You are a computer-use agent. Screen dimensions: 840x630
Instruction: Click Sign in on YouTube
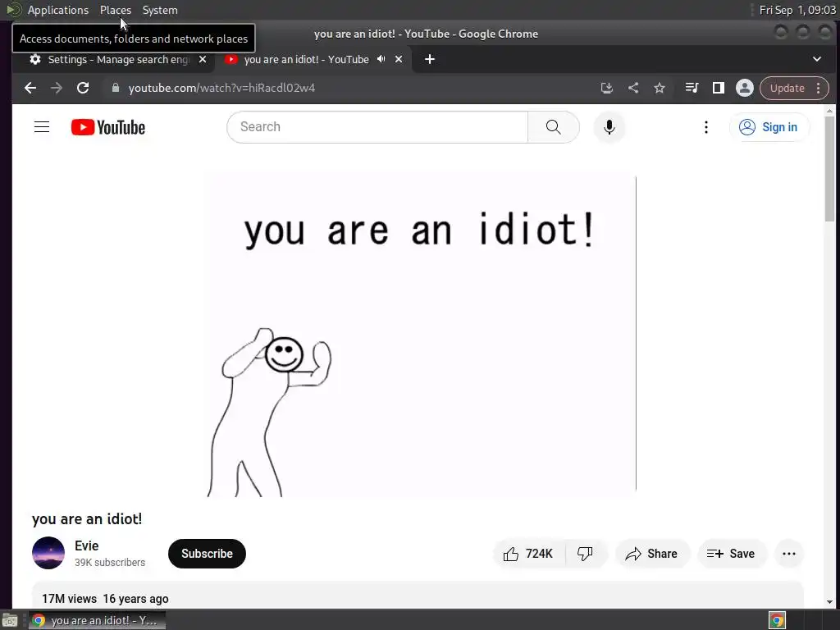click(x=769, y=127)
